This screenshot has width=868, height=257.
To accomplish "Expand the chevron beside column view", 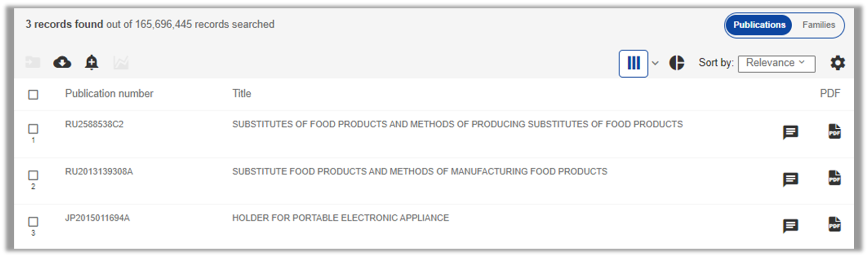I will point(655,64).
